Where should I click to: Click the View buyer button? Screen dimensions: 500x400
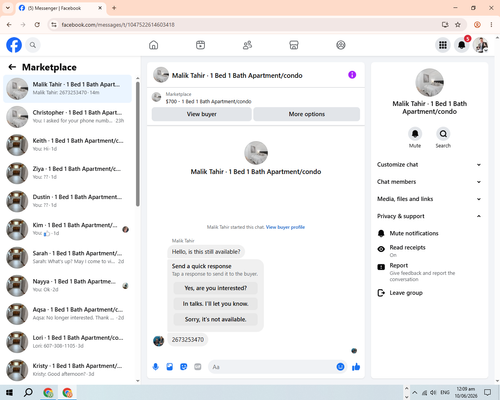(202, 114)
